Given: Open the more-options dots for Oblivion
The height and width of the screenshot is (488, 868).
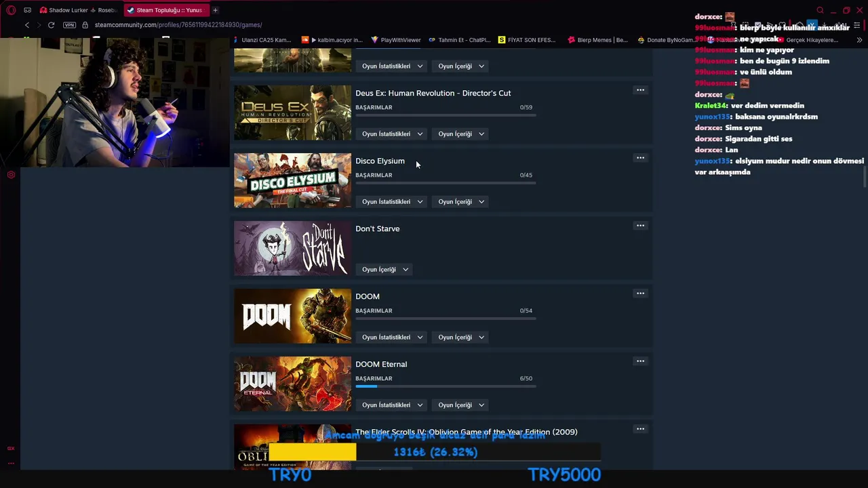Looking at the screenshot, I should (640, 429).
